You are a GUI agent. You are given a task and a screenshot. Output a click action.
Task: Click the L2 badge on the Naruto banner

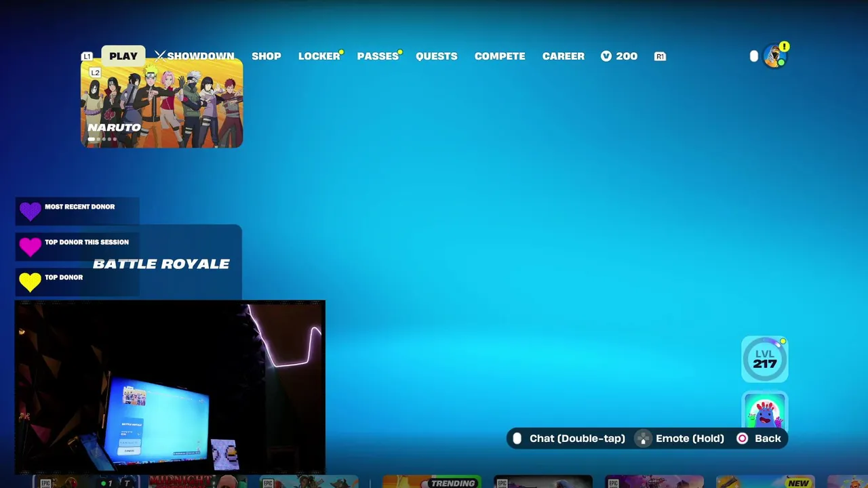pos(95,73)
